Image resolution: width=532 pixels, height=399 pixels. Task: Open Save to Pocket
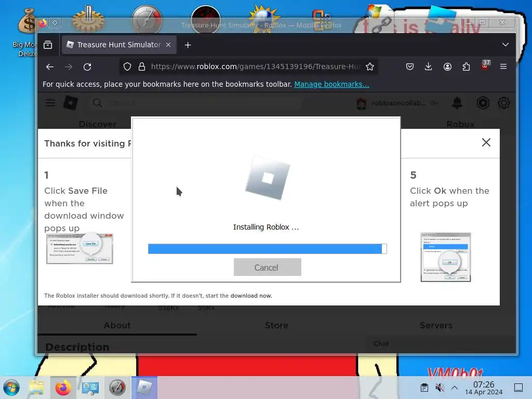click(410, 67)
